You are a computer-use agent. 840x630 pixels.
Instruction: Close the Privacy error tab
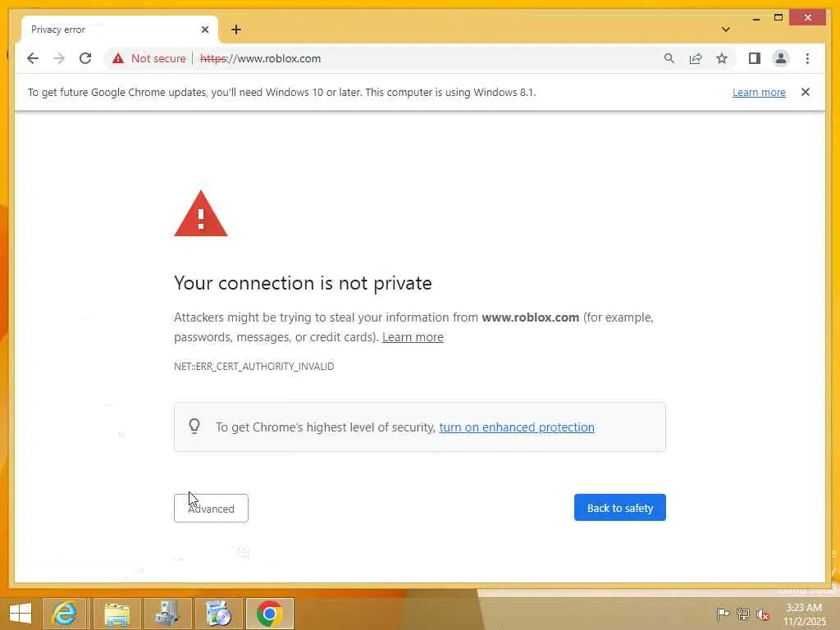pyautogui.click(x=204, y=30)
